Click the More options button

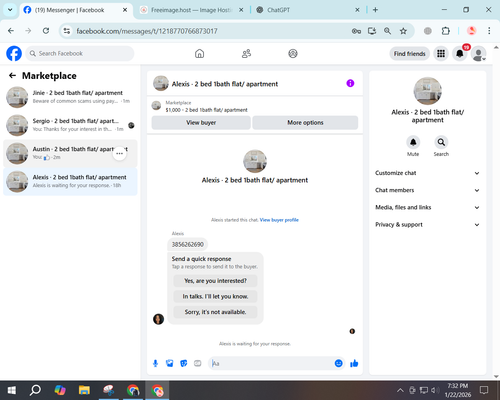point(305,123)
